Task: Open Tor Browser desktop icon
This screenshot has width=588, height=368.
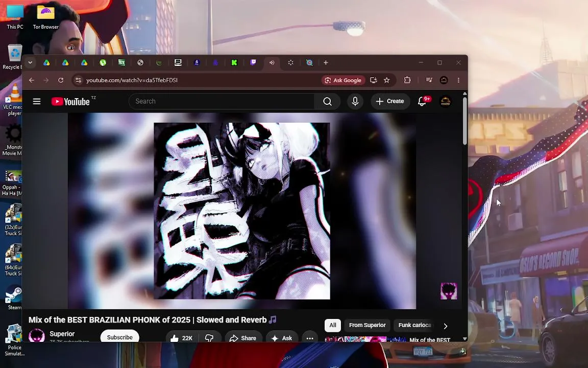Action: point(46,17)
